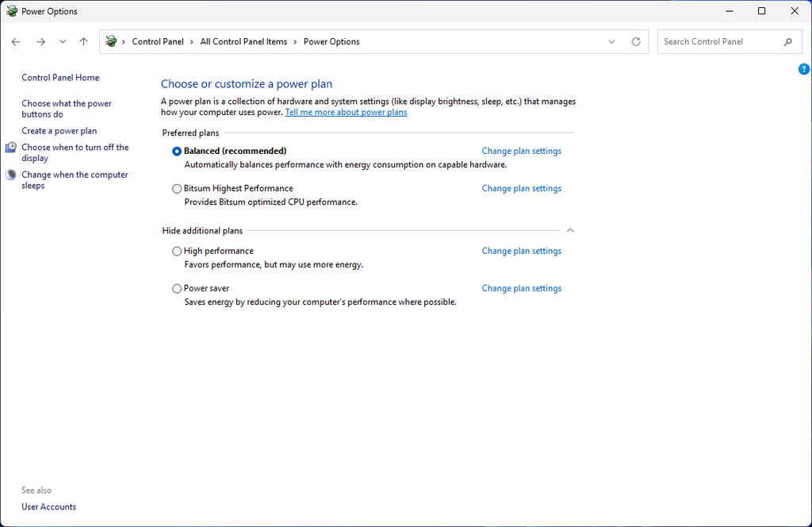Open Tell me more about power plans

click(346, 113)
